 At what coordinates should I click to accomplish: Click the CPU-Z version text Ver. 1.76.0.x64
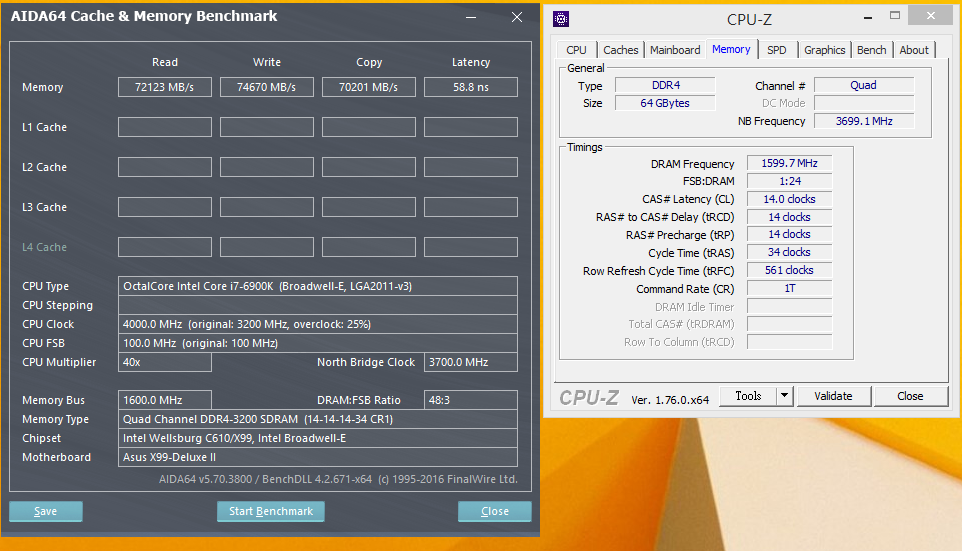click(670, 400)
